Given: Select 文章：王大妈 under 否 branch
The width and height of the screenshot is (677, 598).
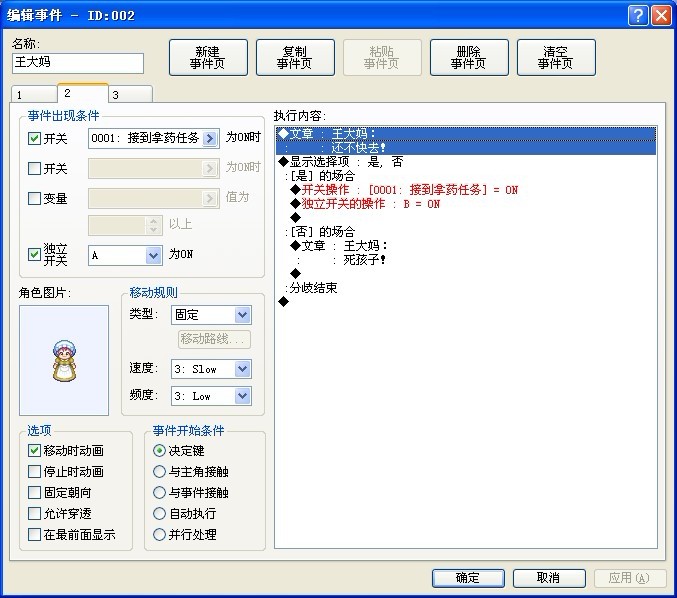Looking at the screenshot, I should pos(466,246).
